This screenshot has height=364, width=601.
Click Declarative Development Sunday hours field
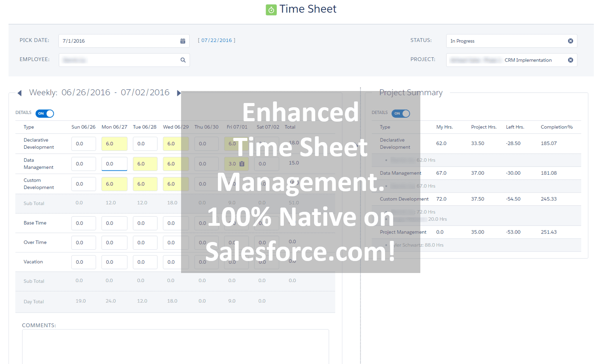pos(83,144)
